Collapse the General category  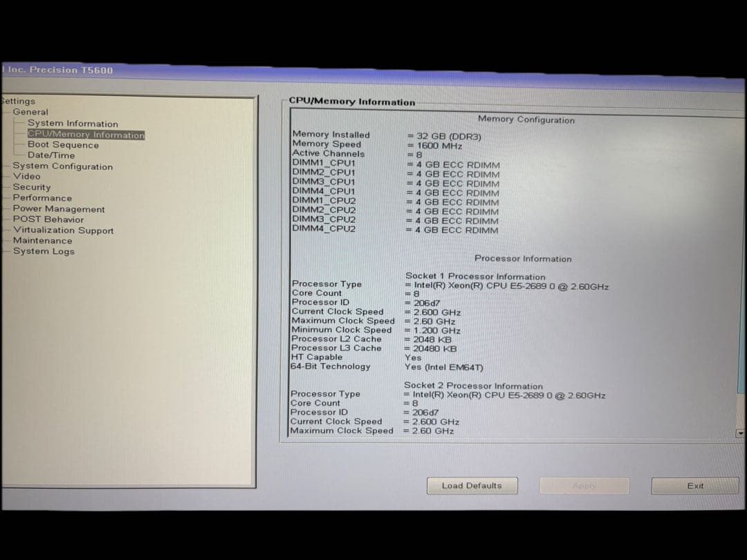click(32, 111)
